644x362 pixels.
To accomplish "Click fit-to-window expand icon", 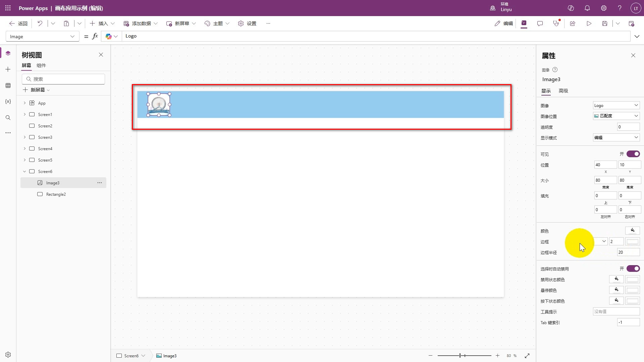I will coord(527,356).
